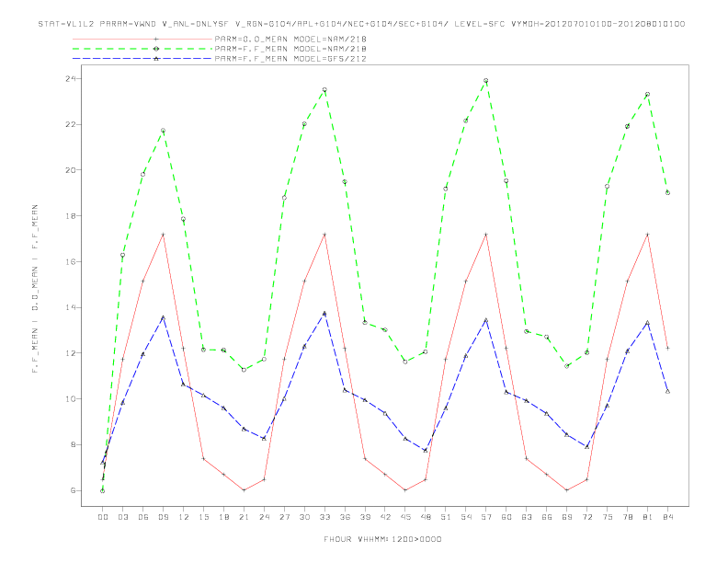The height and width of the screenshot is (563, 728).
Task: Click x-axis tick label 54
Action: (x=466, y=517)
